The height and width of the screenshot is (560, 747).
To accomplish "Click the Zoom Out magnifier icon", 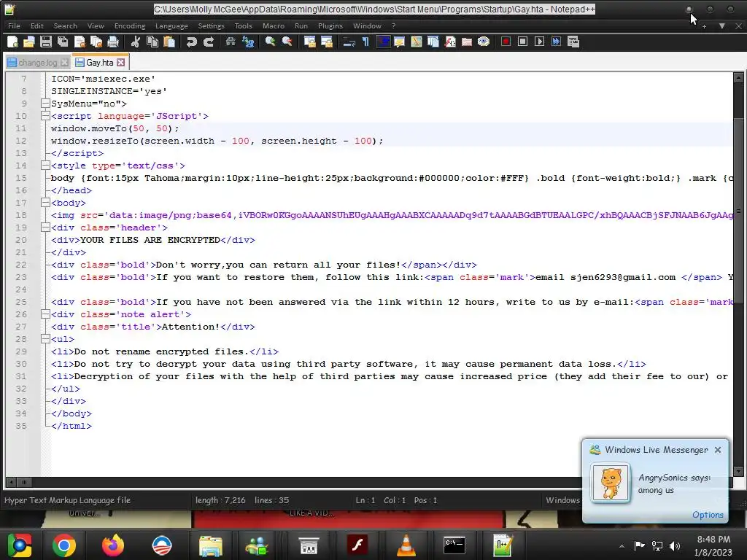I will (287, 42).
